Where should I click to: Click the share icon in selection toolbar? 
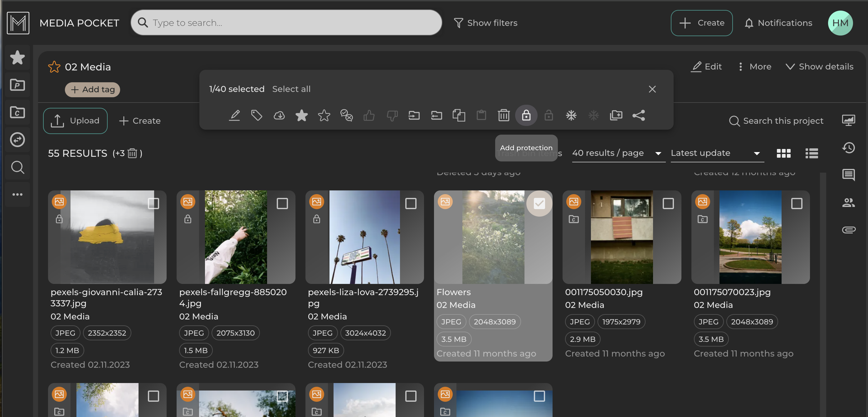tap(639, 115)
